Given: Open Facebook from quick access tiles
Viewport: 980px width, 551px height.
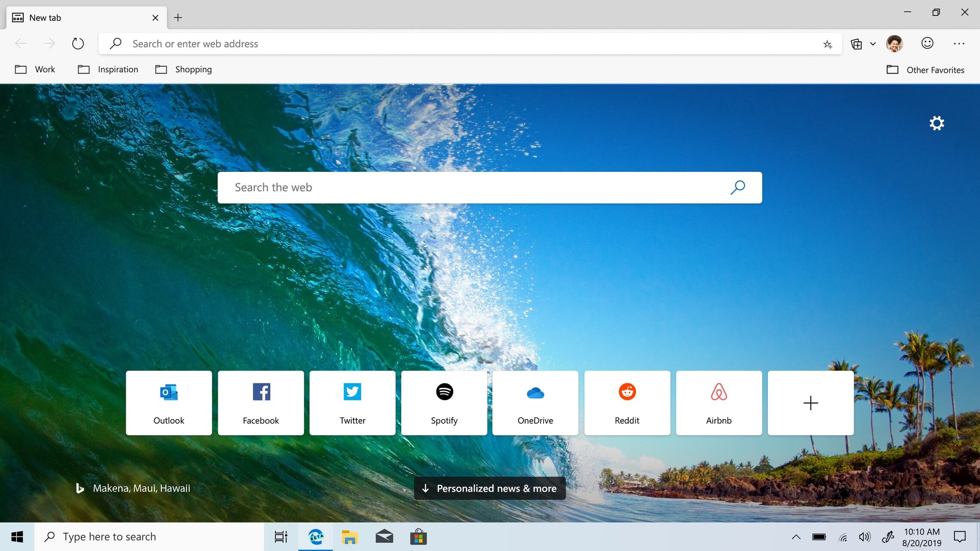Looking at the screenshot, I should click(260, 403).
